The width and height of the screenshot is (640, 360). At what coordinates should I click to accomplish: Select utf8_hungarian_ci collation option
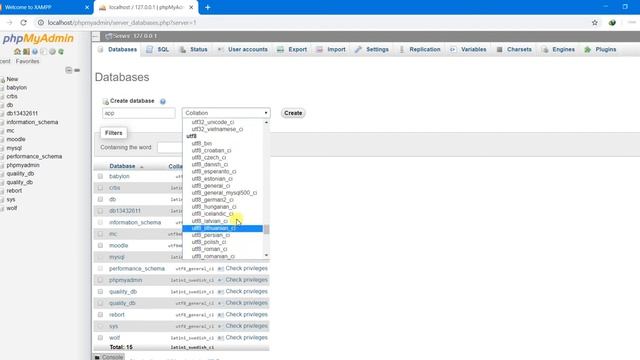click(x=214, y=207)
